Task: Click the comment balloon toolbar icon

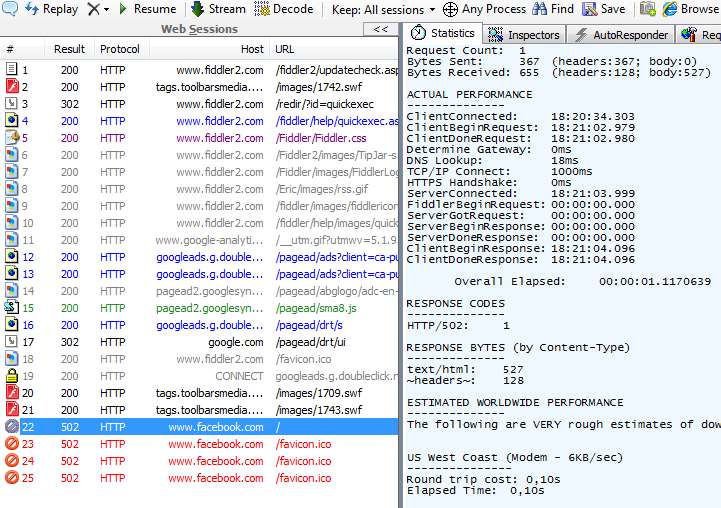Action: pyautogui.click(x=9, y=8)
